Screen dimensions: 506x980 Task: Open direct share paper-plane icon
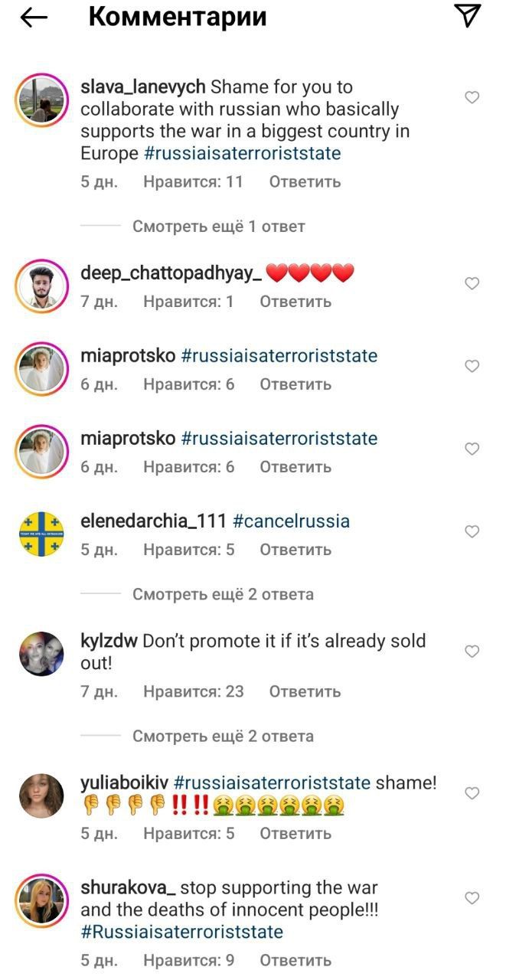coord(467,16)
